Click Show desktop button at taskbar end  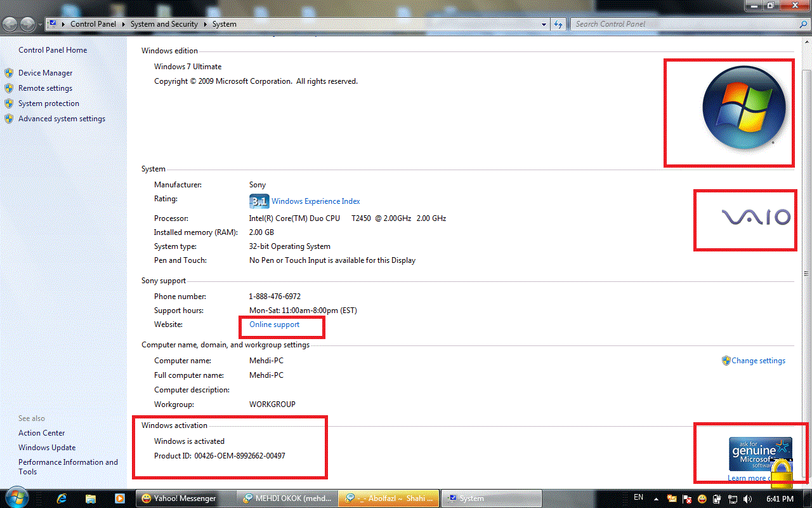point(807,498)
